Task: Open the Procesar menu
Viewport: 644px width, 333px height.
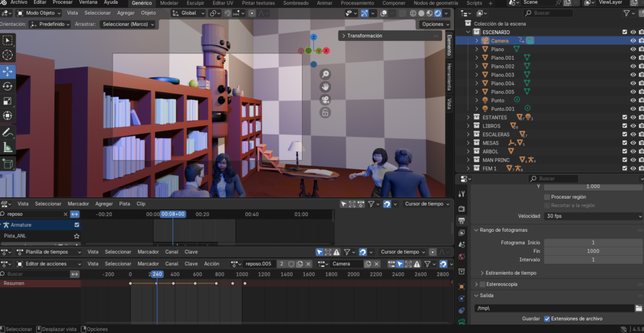Action: [x=62, y=3]
